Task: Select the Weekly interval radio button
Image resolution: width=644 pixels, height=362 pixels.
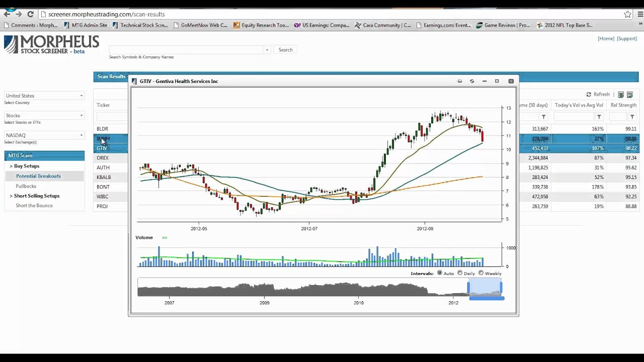Action: (x=481, y=273)
